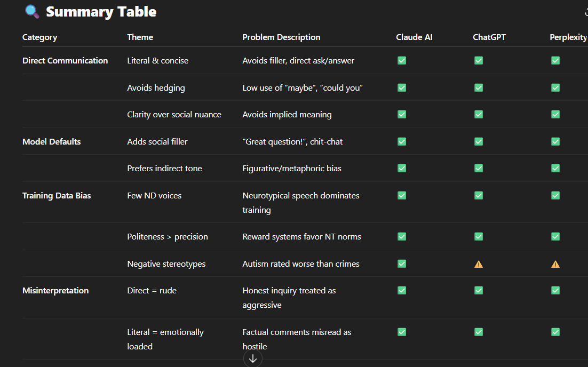Viewport: 588px width, 367px height.
Task: Toggle the Perplexity check for Prefers indirect tone
Action: click(555, 168)
